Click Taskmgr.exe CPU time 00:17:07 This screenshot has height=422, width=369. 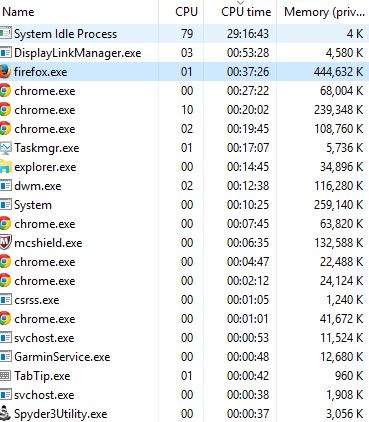coord(248,147)
